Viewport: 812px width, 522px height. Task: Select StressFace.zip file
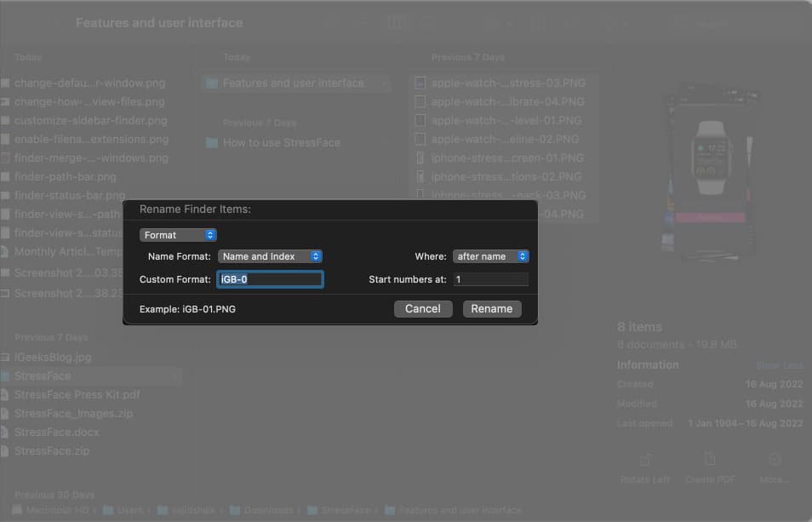(x=52, y=451)
